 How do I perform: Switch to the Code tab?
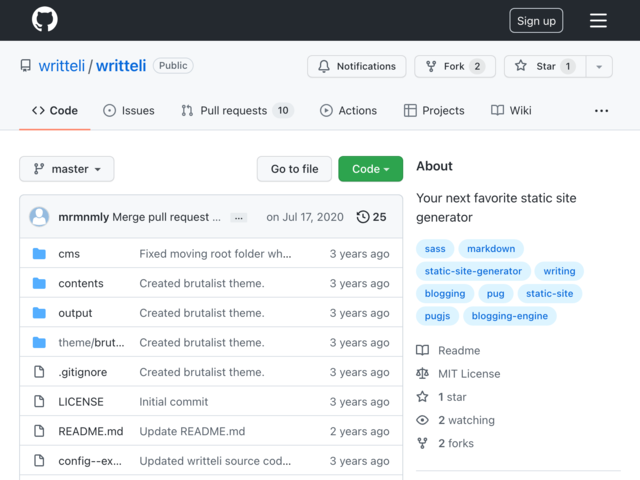[x=55, y=111]
